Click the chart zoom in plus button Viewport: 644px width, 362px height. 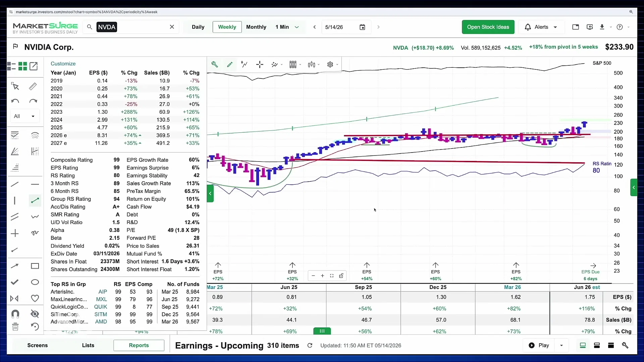(323, 276)
